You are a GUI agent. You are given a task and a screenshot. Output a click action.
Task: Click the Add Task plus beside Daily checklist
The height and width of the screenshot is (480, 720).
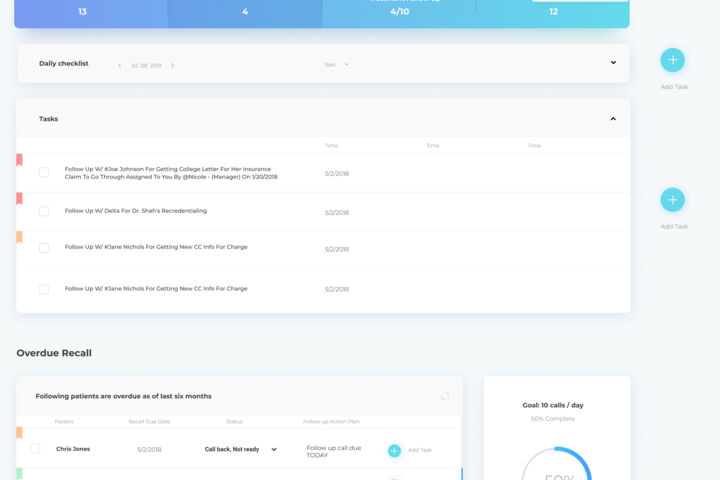click(x=672, y=60)
